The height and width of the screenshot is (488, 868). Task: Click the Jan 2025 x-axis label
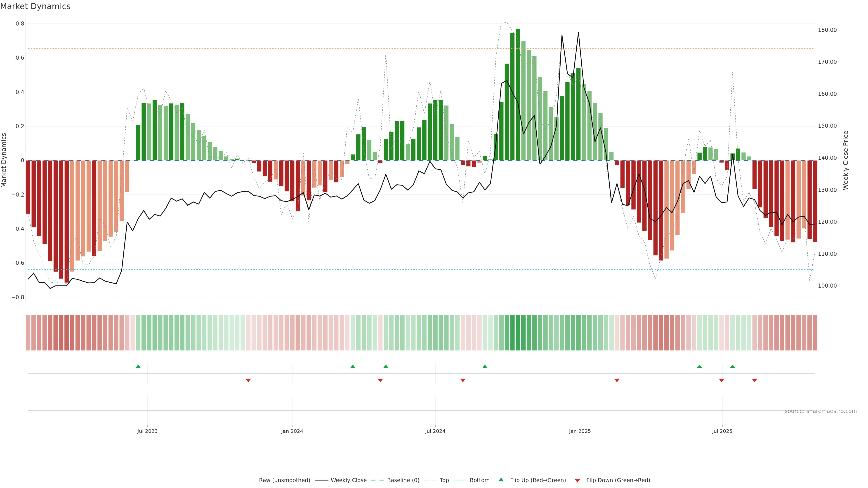click(x=580, y=431)
